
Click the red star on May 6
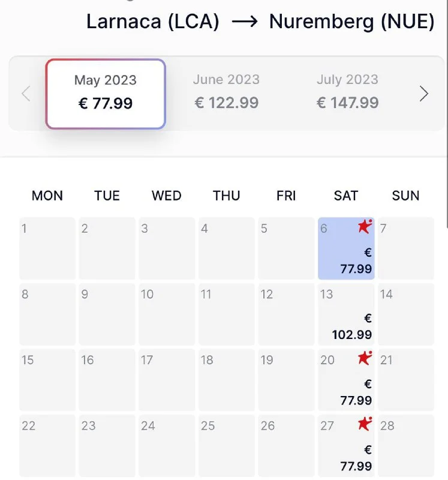pyautogui.click(x=365, y=227)
